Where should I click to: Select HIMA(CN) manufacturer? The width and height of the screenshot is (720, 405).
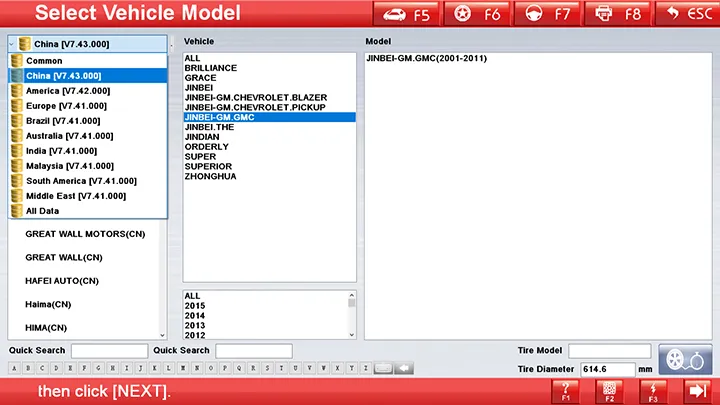click(46, 328)
